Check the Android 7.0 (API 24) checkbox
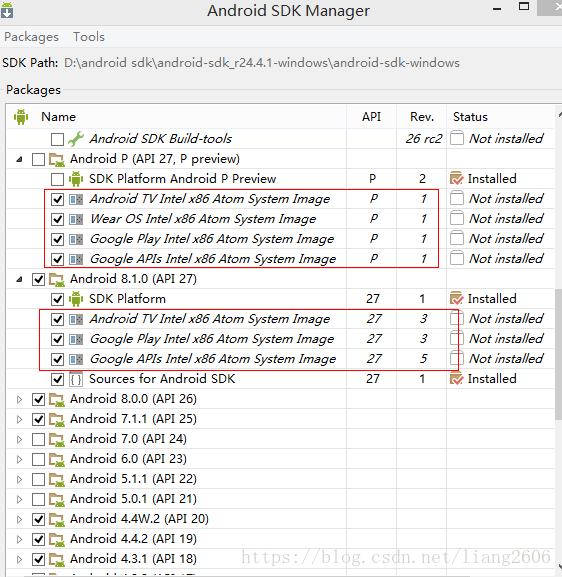 point(38,439)
